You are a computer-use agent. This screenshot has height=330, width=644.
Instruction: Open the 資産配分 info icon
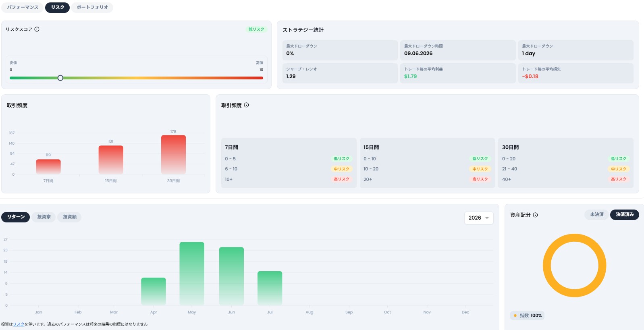[x=535, y=215]
